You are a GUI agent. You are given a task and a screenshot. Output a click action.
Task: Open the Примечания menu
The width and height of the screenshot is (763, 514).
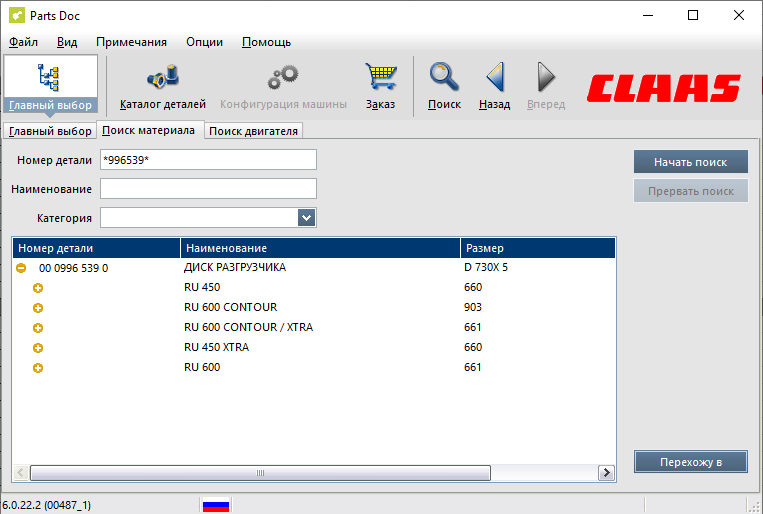[x=131, y=42]
